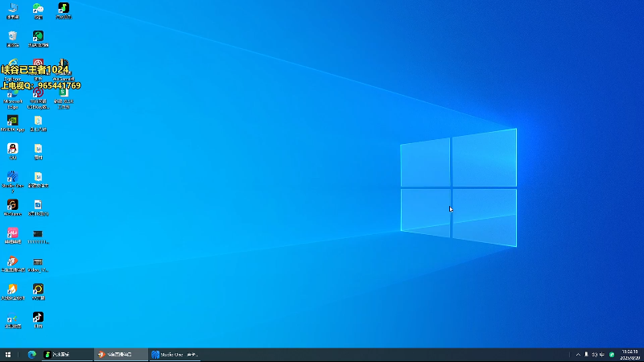Image resolution: width=644 pixels, height=362 pixels.
Task: Switch to the Studio One taskbar window
Action: point(175,355)
